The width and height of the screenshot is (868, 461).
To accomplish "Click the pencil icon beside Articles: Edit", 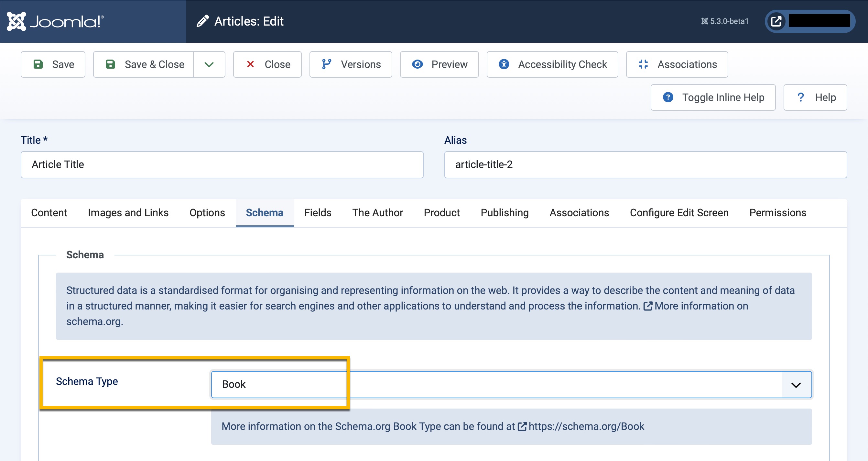I will pos(202,21).
